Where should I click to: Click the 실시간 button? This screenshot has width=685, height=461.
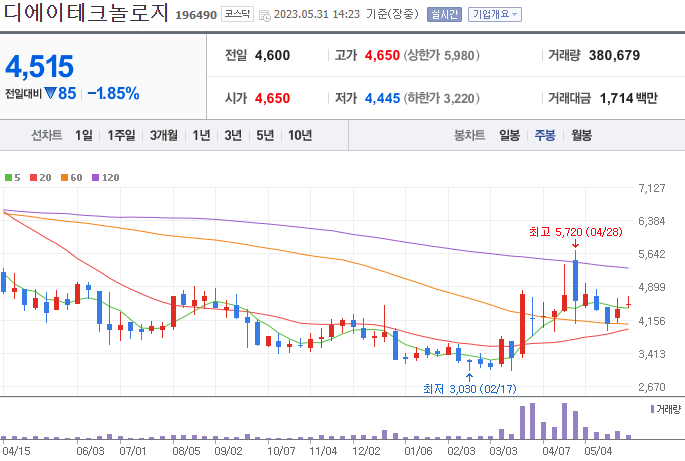[x=444, y=14]
